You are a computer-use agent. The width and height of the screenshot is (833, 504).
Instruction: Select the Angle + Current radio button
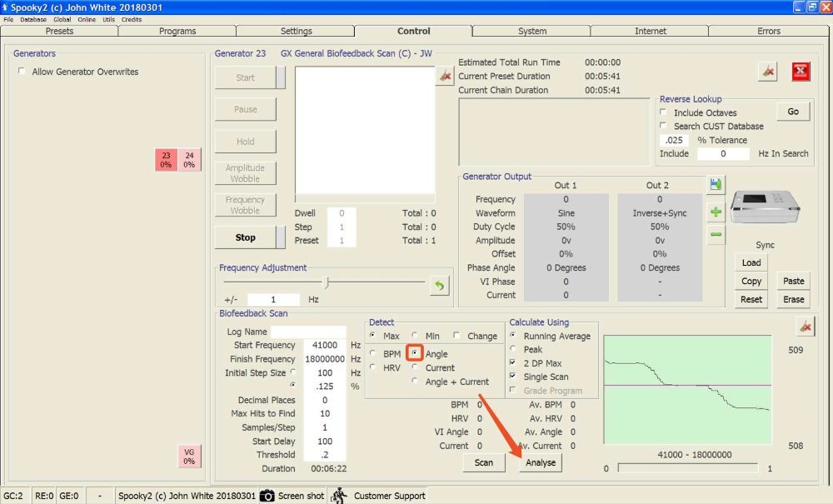tap(414, 381)
